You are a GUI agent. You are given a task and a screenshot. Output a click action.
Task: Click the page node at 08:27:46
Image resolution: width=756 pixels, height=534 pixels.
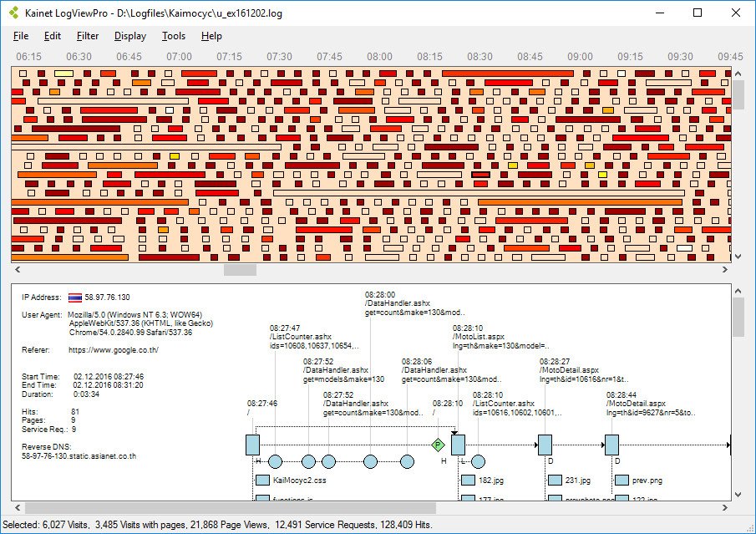point(253,445)
